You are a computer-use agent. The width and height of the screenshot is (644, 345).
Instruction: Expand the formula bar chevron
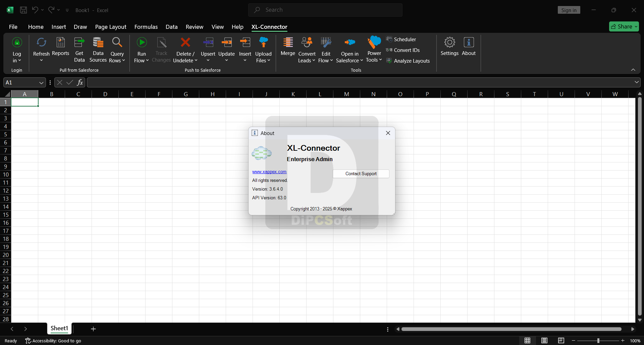[636, 82]
